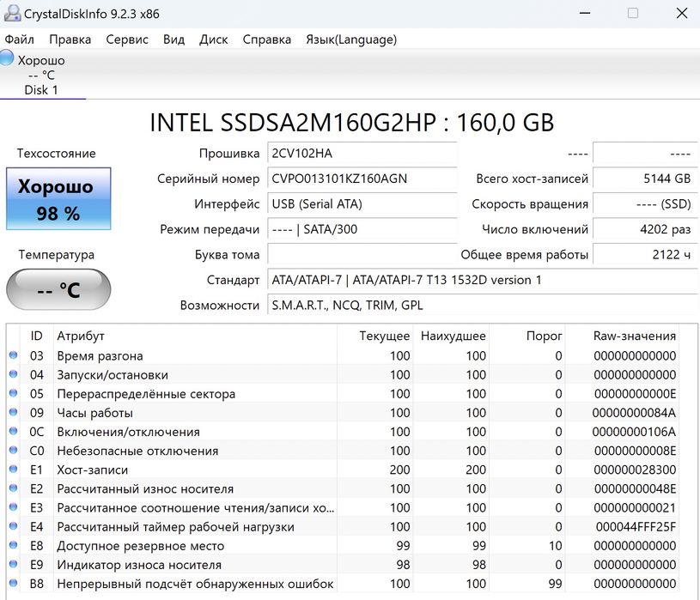
Task: Click the ID column header
Action: [37, 336]
